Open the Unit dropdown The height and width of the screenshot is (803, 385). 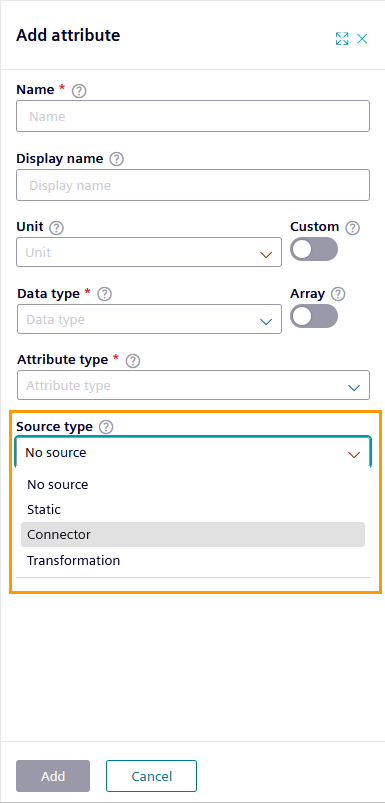pos(149,252)
